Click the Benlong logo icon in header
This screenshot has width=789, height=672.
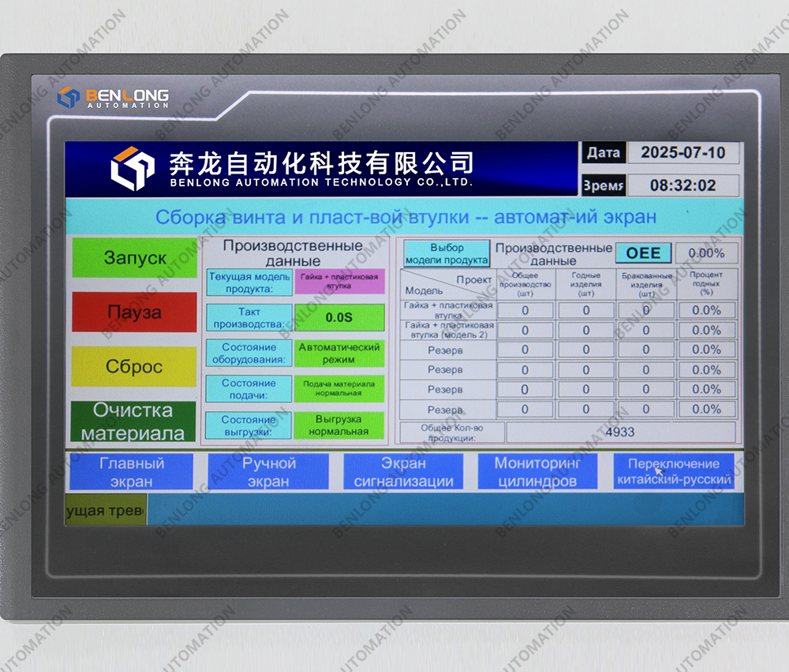(132, 167)
